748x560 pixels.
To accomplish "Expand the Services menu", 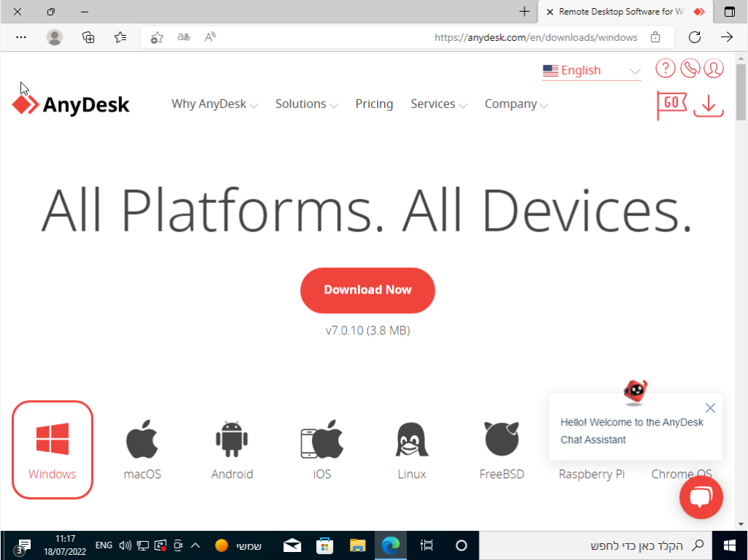I will 439,104.
